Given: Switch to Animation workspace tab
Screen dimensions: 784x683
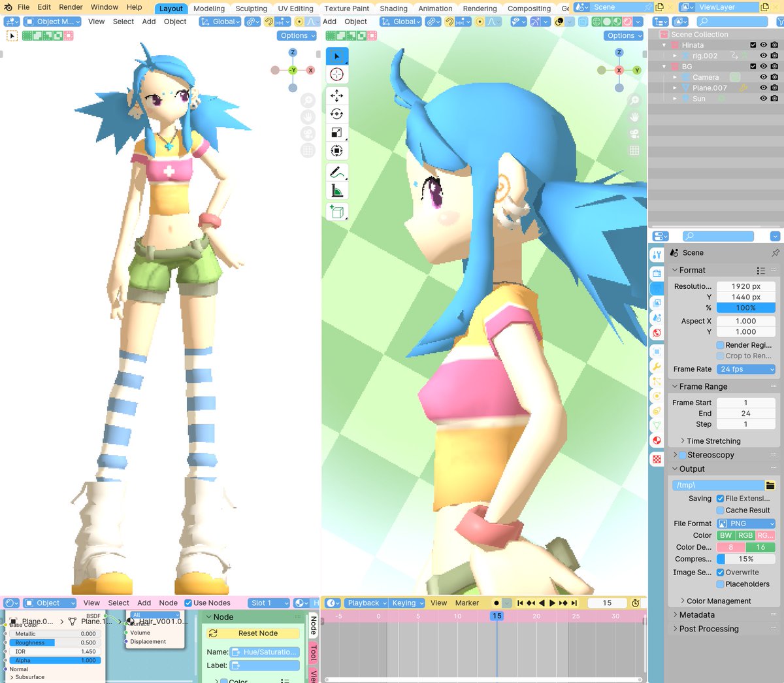Looking at the screenshot, I should 435,8.
